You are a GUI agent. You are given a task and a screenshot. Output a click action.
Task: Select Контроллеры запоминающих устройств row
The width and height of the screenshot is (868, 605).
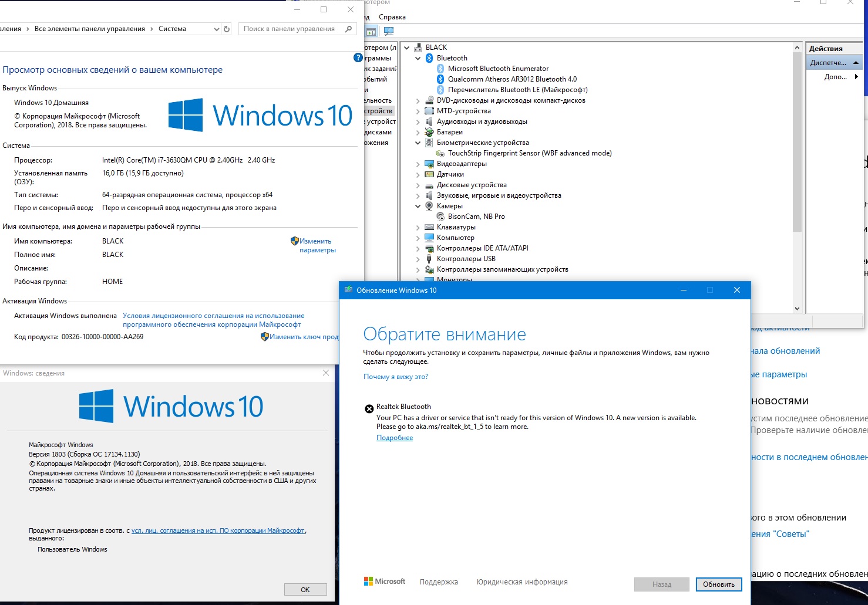pos(502,269)
